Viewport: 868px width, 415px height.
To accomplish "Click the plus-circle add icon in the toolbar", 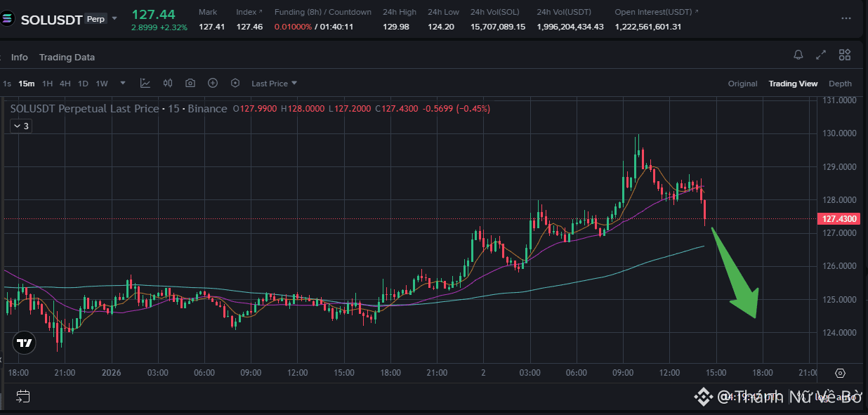I will [x=213, y=83].
